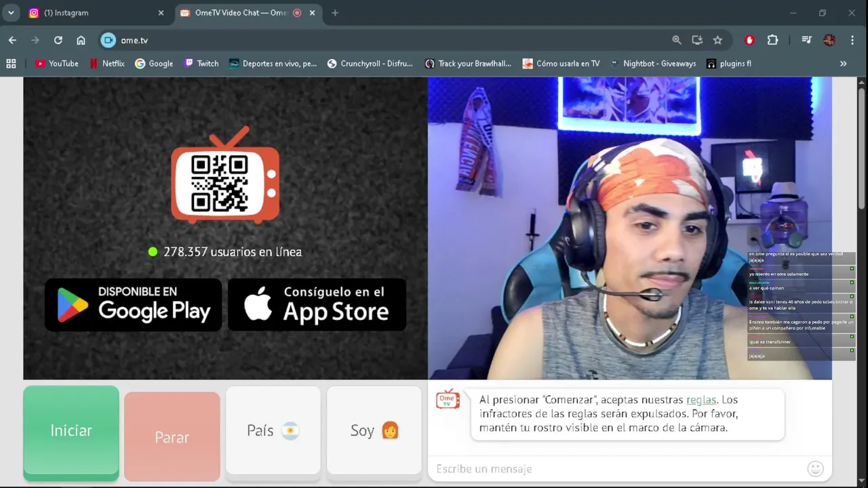Open the Deportes en vivo bookmark
The width and height of the screenshot is (868, 488).
tap(273, 63)
